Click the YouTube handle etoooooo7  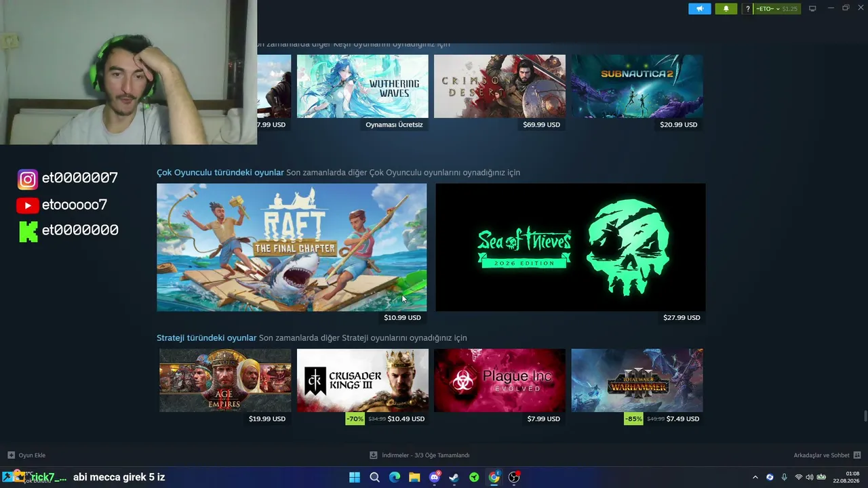(75, 205)
